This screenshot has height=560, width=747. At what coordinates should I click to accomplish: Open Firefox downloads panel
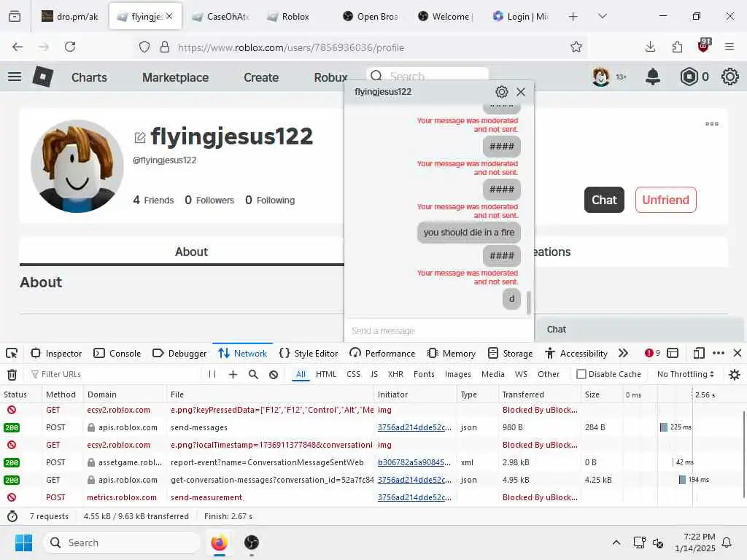coord(650,47)
